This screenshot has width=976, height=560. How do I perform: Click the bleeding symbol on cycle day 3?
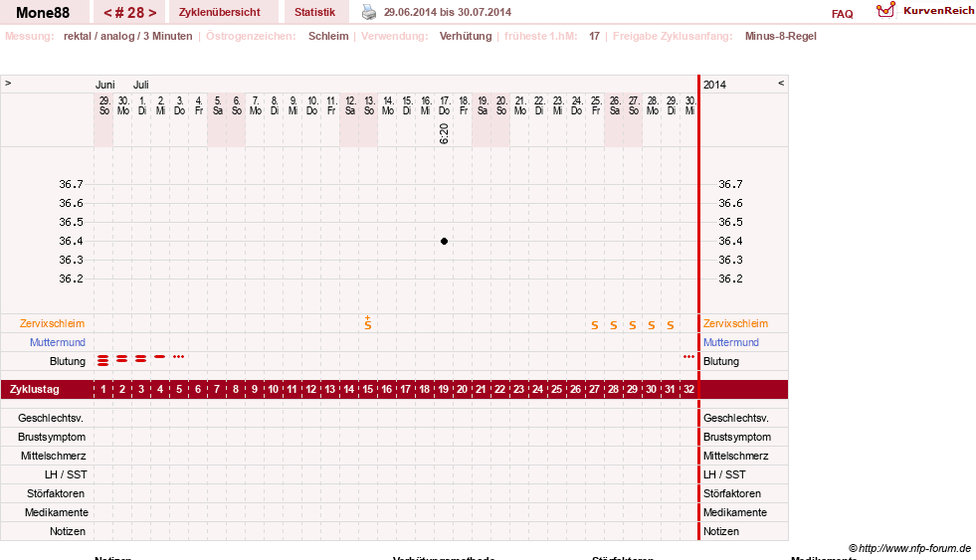click(140, 359)
